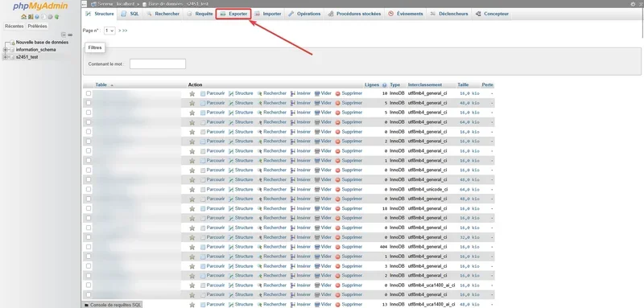Click the phpMyAdmin logo

click(x=39, y=6)
